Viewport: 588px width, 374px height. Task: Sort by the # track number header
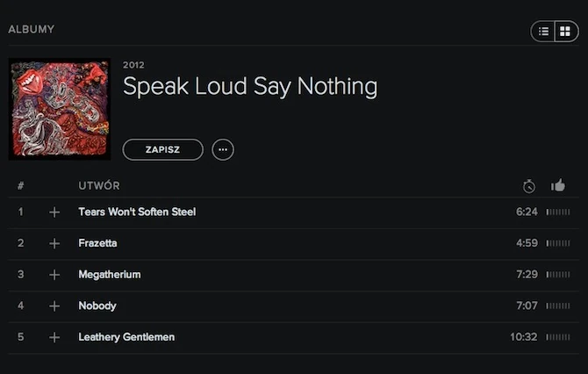point(20,185)
